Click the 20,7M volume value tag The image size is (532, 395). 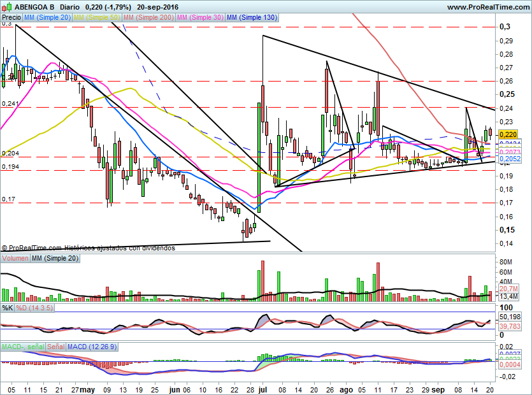[508, 289]
